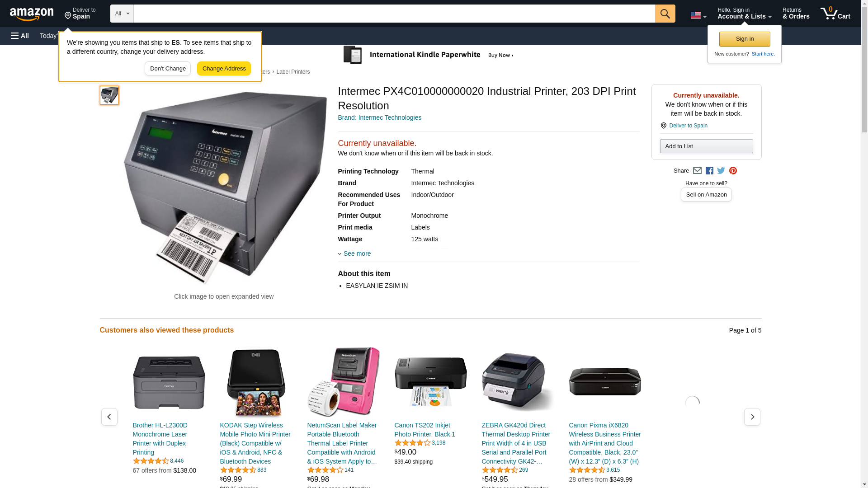This screenshot has height=488, width=868.
Task: Click in the search input field
Action: 394,14
